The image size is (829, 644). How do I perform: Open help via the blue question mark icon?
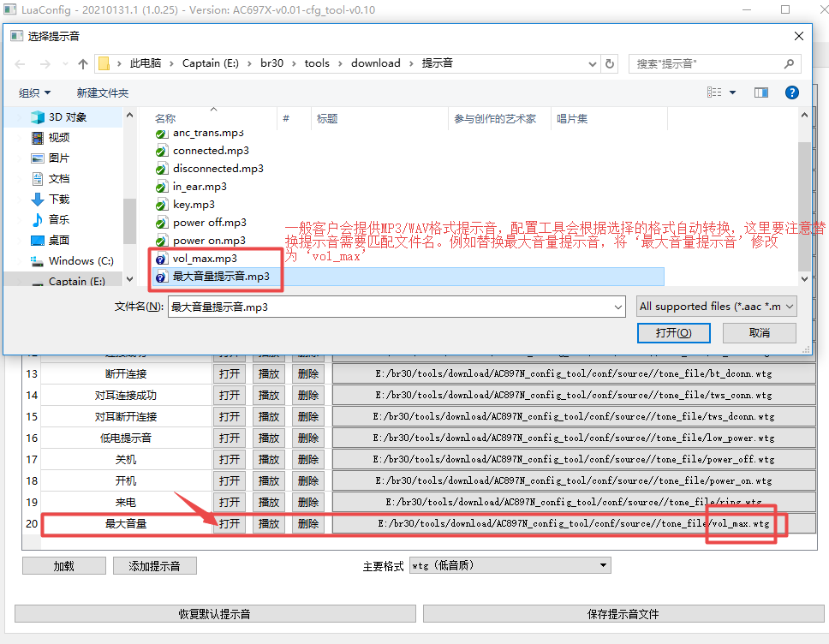[791, 92]
